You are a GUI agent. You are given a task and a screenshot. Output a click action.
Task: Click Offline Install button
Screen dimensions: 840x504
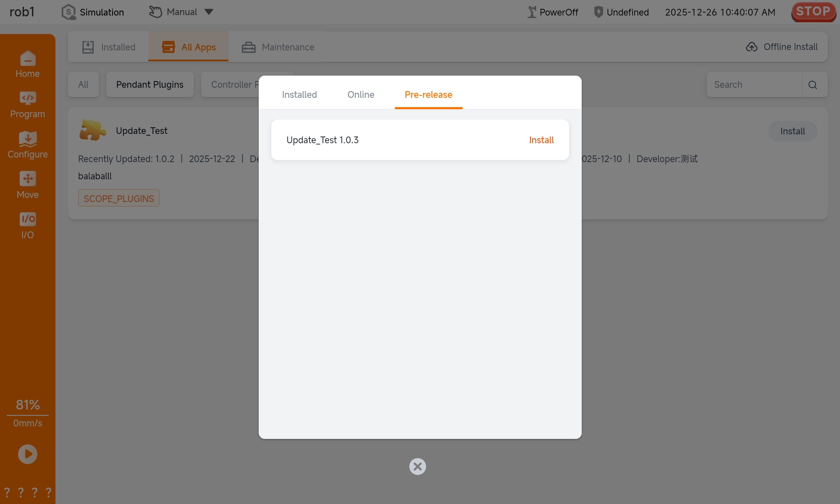(x=782, y=47)
